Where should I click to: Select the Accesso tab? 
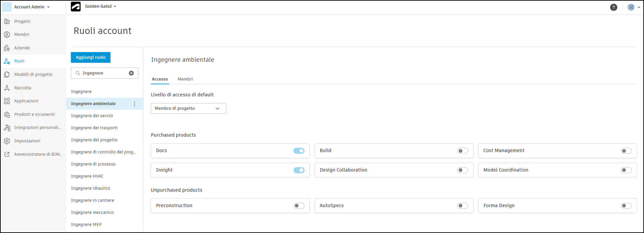[160, 79]
